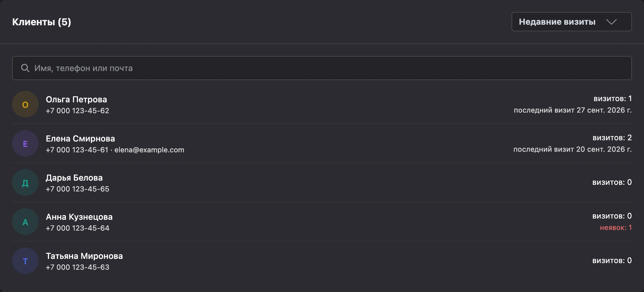This screenshot has width=644, height=292.
Task: Expand the chevron in Недавние визиты selector
Action: tap(611, 22)
